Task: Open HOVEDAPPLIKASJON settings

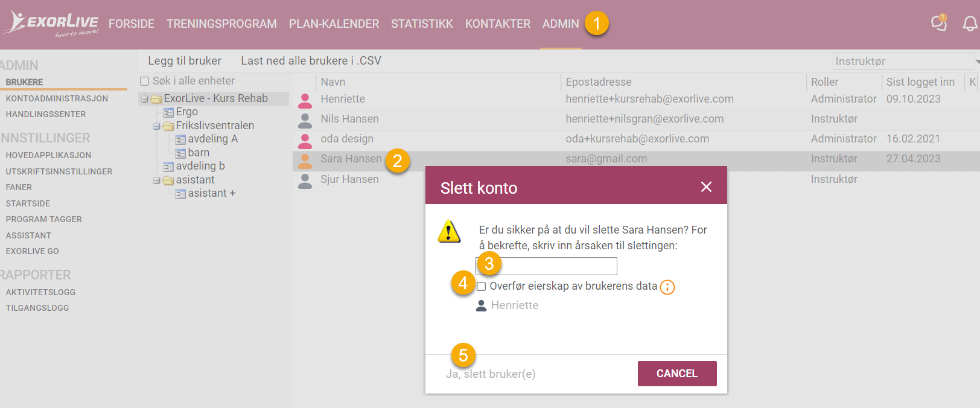Action: click(x=48, y=155)
